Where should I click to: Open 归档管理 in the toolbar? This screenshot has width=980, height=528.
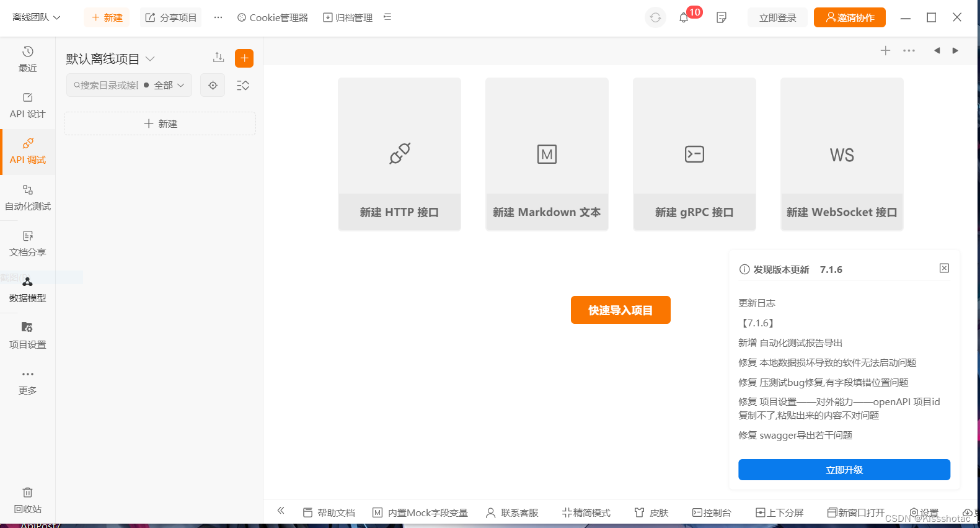(x=348, y=17)
